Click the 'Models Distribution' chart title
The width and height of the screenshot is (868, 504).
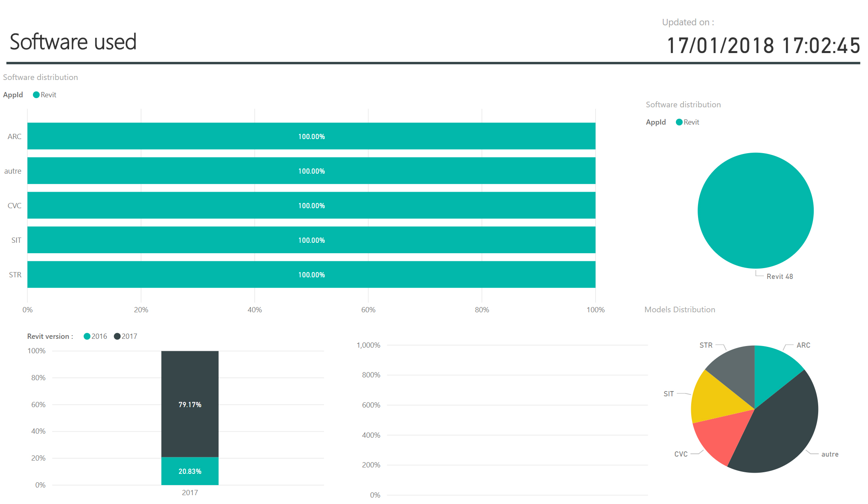[680, 309]
